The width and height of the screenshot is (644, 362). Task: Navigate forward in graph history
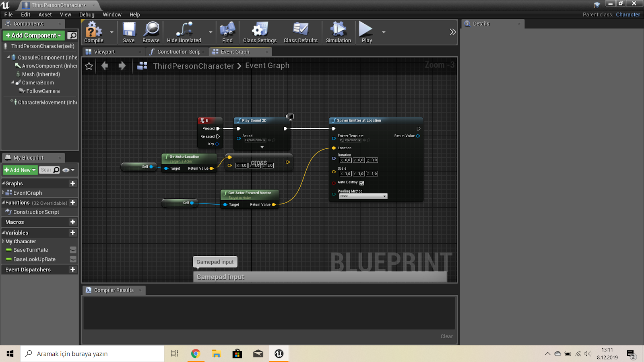pyautogui.click(x=122, y=66)
